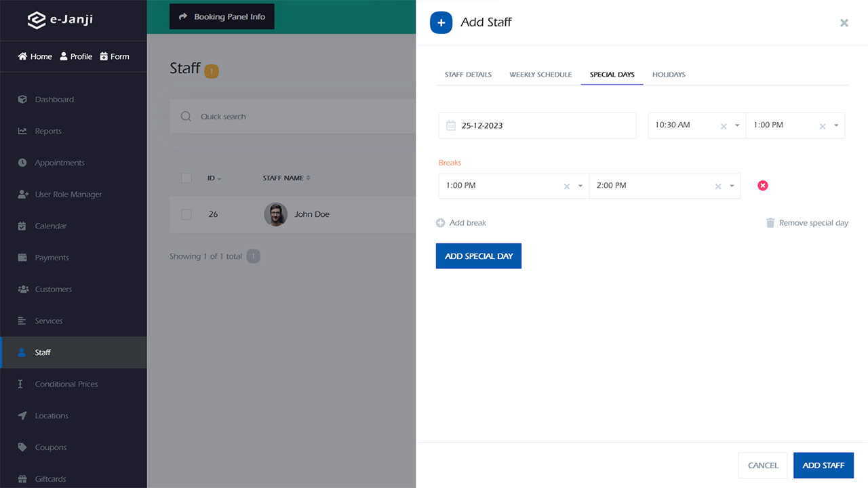Image resolution: width=868 pixels, height=488 pixels.
Task: Expand the 1:00 PM end time dropdown
Action: (x=836, y=125)
